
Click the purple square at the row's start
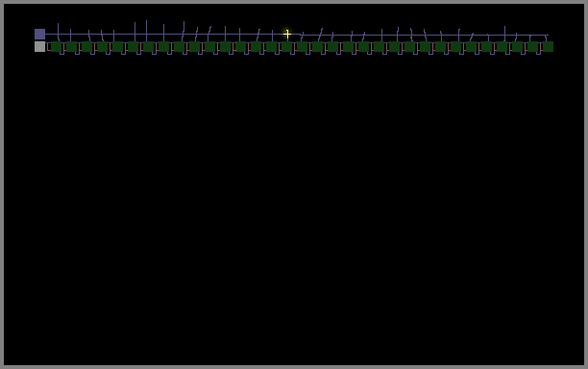click(x=39, y=35)
